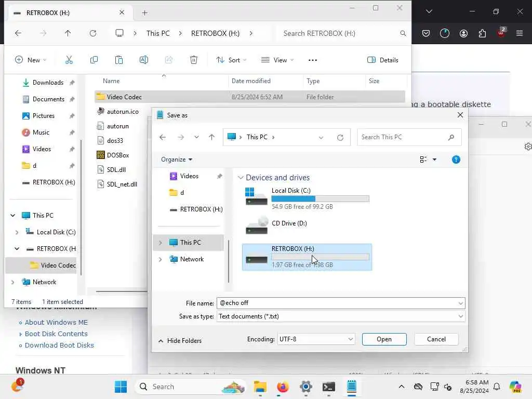Screen dimensions: 532x399
Task: Open Terminal from the taskbar
Action: tap(328, 387)
